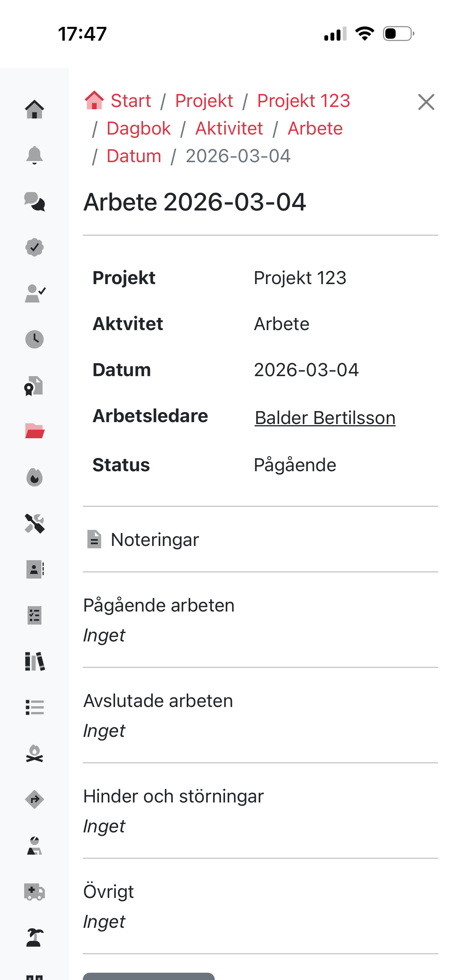
Task: Navigate to Projekt 123 breadcrumb
Action: (x=303, y=101)
